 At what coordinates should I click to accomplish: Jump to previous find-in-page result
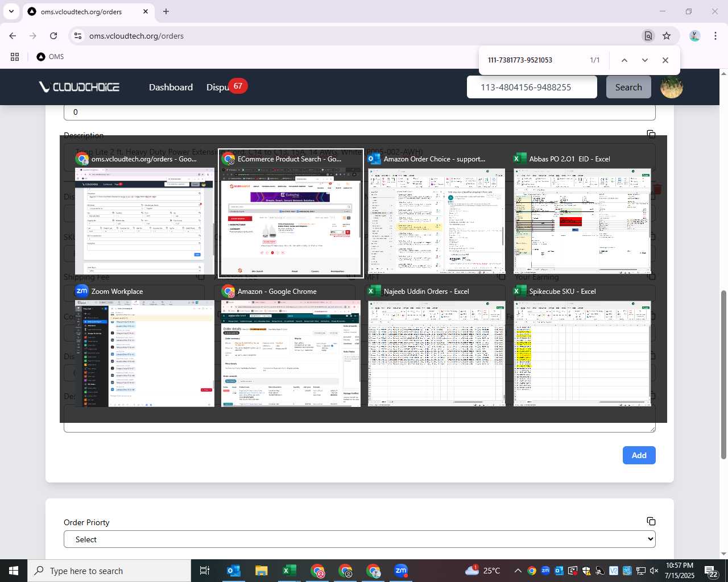[624, 60]
